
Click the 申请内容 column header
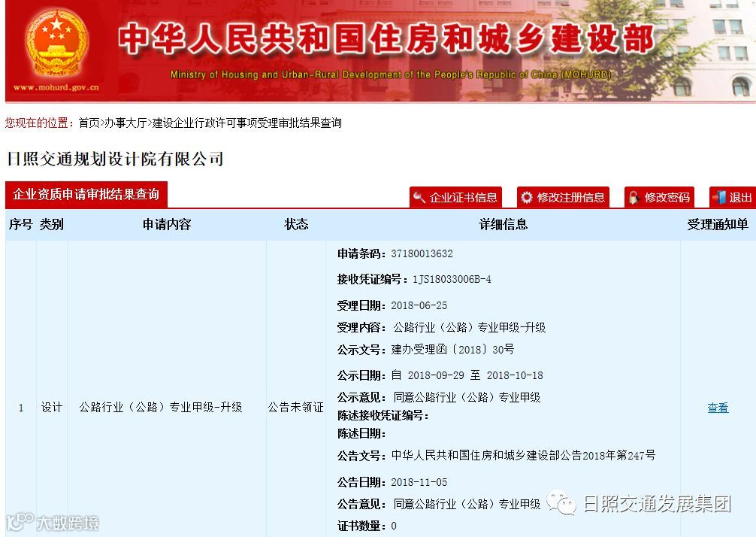167,224
